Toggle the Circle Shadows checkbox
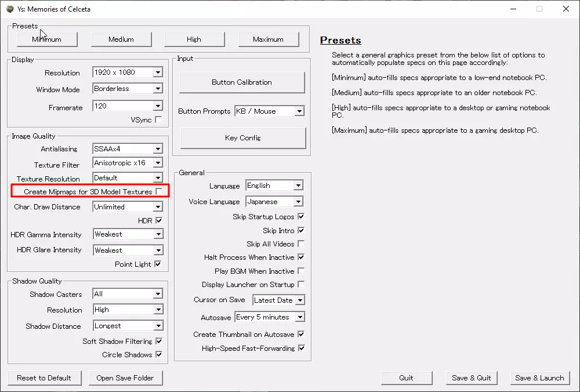580x392 pixels. pos(159,354)
